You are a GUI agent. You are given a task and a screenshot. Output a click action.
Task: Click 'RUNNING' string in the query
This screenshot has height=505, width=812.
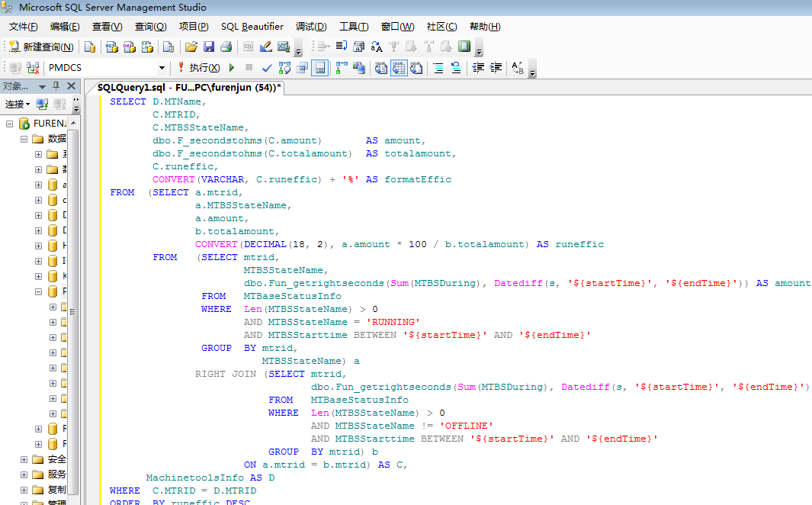coord(393,322)
